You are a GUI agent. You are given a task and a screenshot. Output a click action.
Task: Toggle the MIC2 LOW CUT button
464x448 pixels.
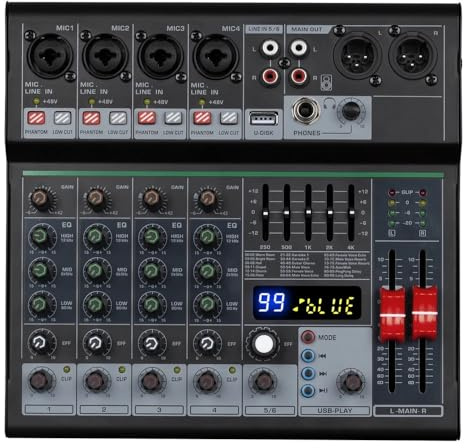[x=118, y=118]
